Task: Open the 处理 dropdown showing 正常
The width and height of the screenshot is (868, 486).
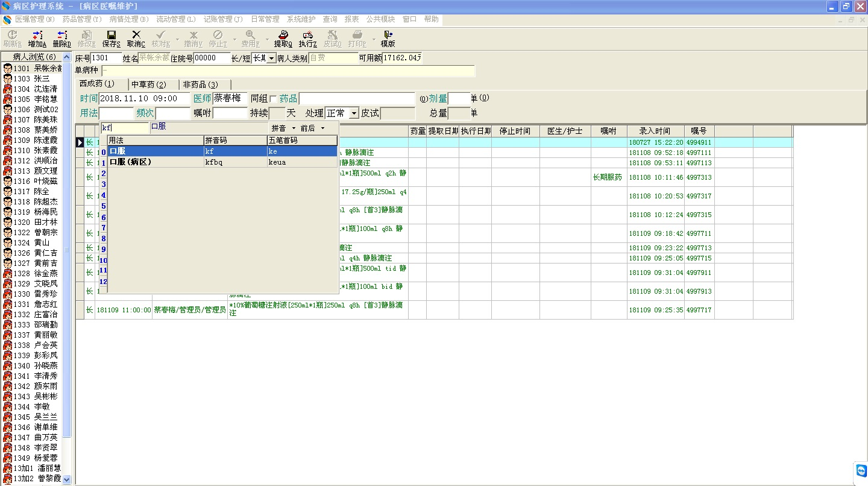Action: pyautogui.click(x=354, y=113)
